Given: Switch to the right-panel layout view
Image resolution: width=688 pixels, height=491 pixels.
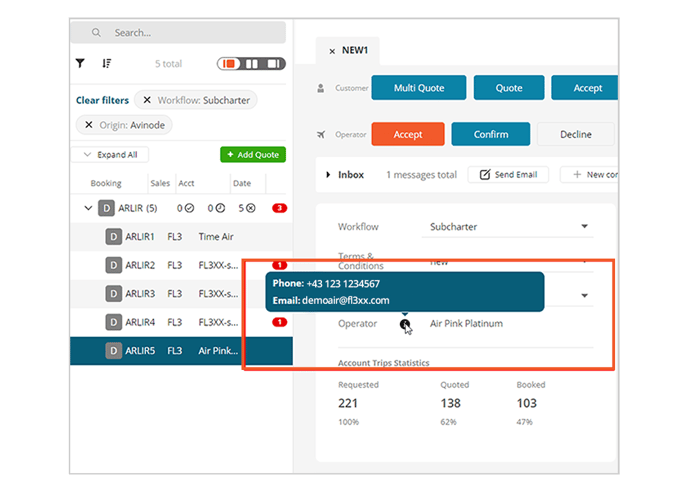Looking at the screenshot, I should click(x=274, y=64).
